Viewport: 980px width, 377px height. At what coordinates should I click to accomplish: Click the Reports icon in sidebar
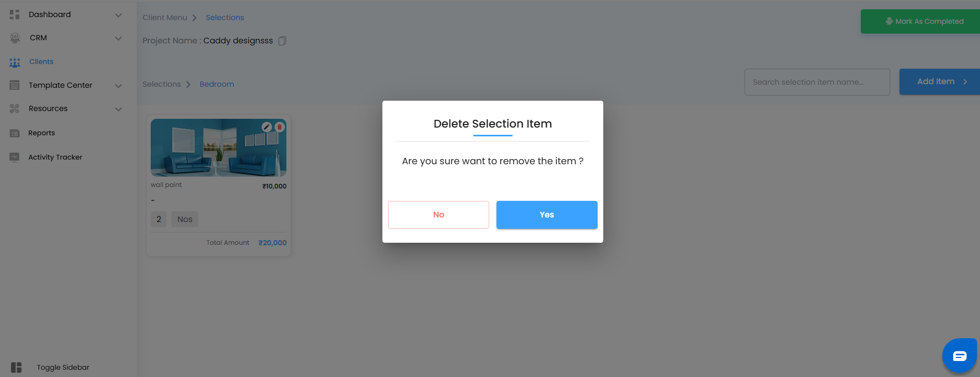(14, 133)
